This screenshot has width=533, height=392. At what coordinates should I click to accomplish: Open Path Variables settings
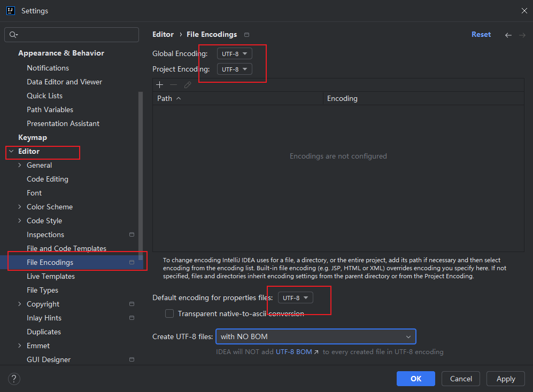50,109
